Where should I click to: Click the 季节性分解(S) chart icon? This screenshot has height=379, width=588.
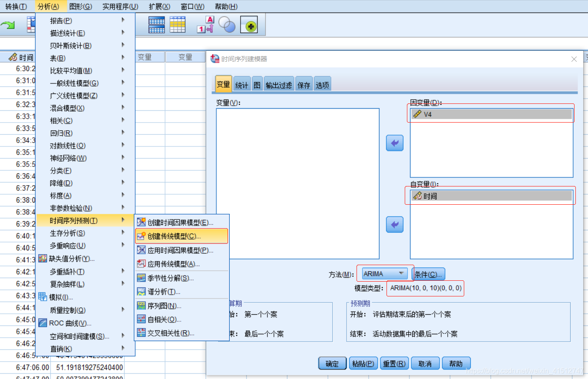coord(141,278)
